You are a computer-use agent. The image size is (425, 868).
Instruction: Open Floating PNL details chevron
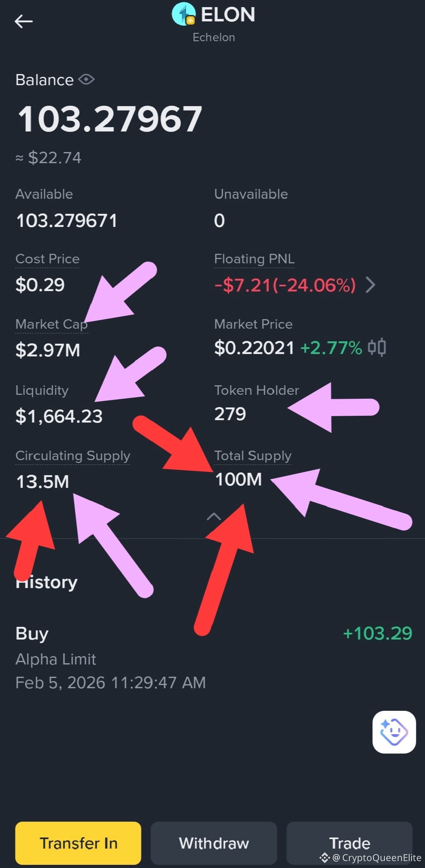[370, 285]
